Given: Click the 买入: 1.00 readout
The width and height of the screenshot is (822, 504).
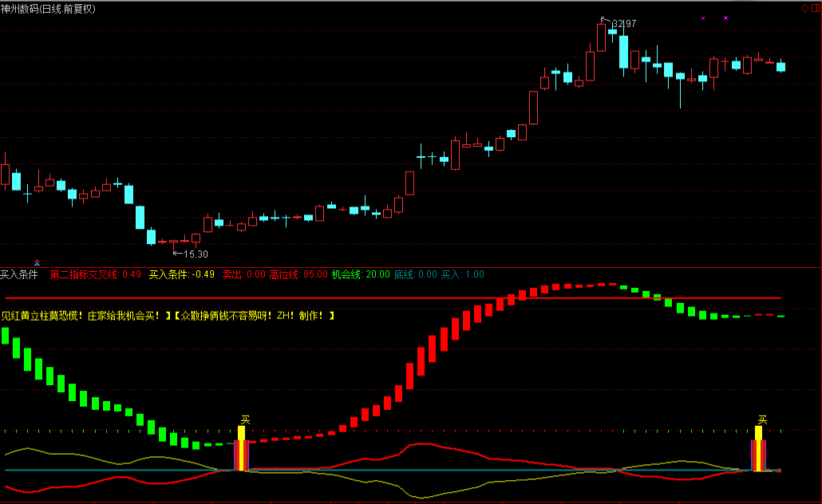Looking at the screenshot, I should (462, 274).
